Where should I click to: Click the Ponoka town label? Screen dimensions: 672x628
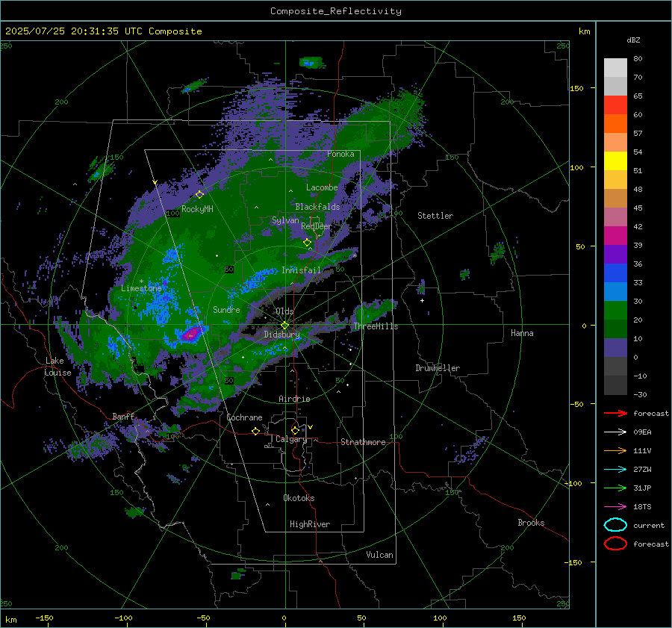point(340,154)
